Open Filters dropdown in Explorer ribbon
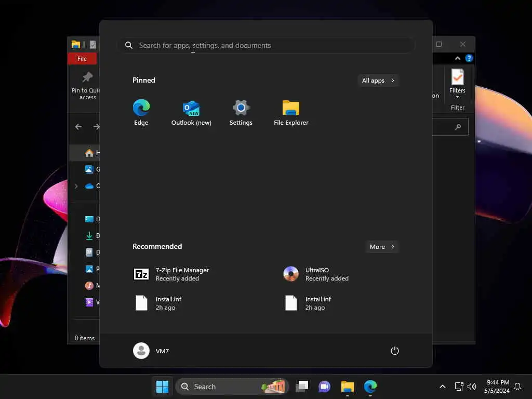Screen dimensions: 532x399 point(457,84)
